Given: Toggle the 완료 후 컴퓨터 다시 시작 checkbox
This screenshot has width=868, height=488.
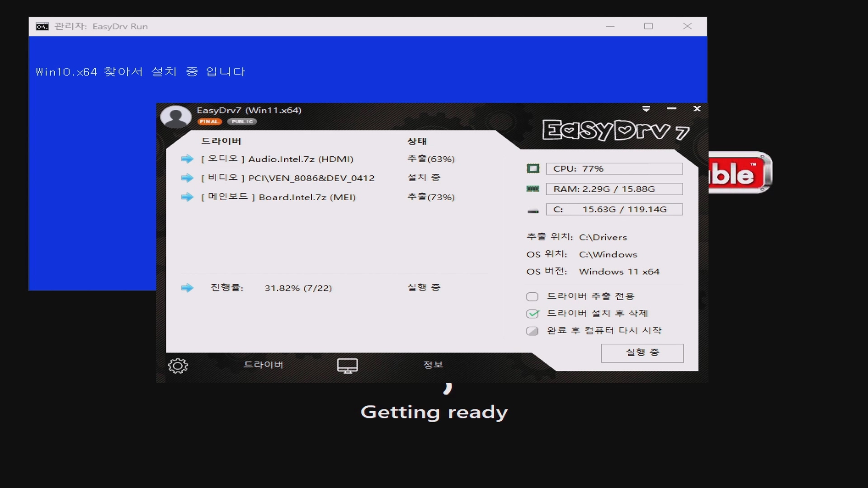Looking at the screenshot, I should tap(532, 331).
